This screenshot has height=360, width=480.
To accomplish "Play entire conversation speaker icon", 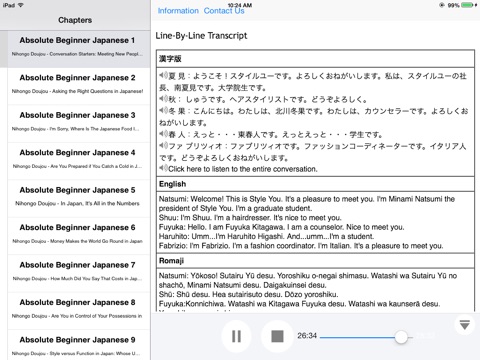I will [163, 168].
